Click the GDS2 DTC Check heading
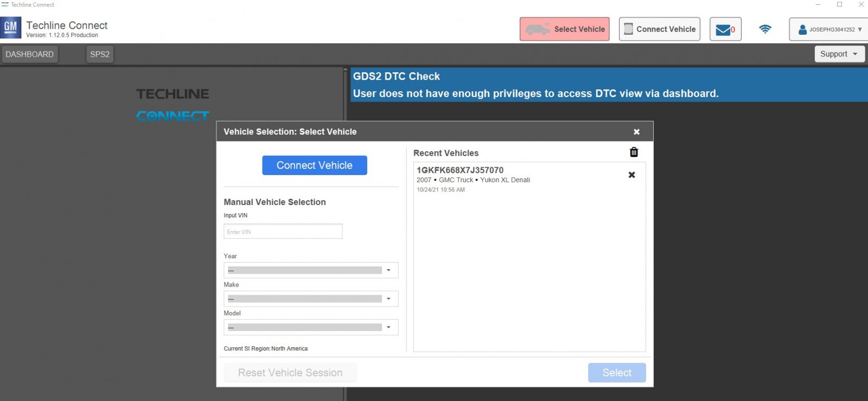Screen dimensions: 868x401 tap(397, 77)
